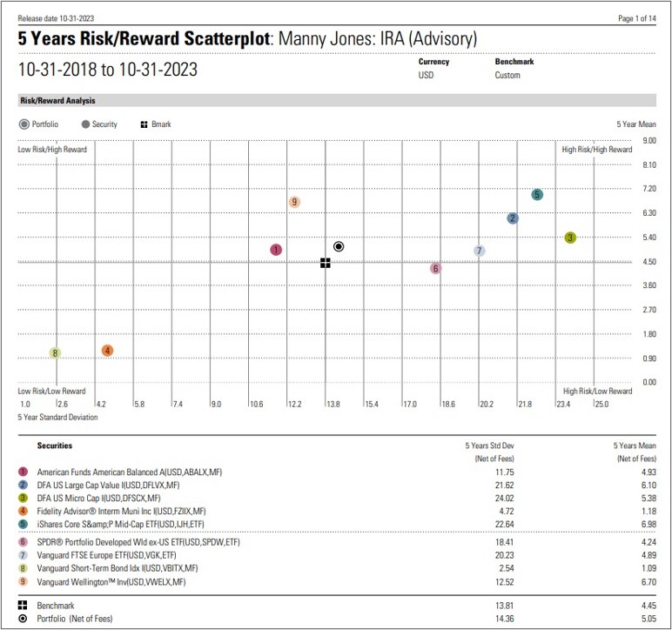The height and width of the screenshot is (630, 672).
Task: Click the '5 Years Std Dev' column header
Action: click(x=489, y=446)
